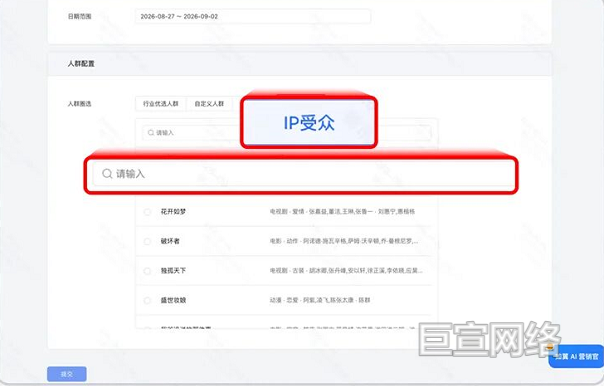Select the radio button for 盛世妆娘

click(x=147, y=300)
